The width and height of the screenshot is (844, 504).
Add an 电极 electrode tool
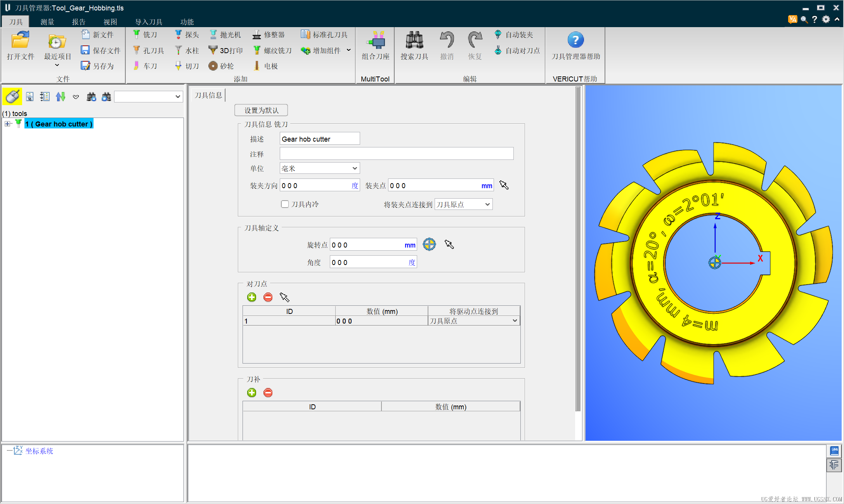click(265, 66)
